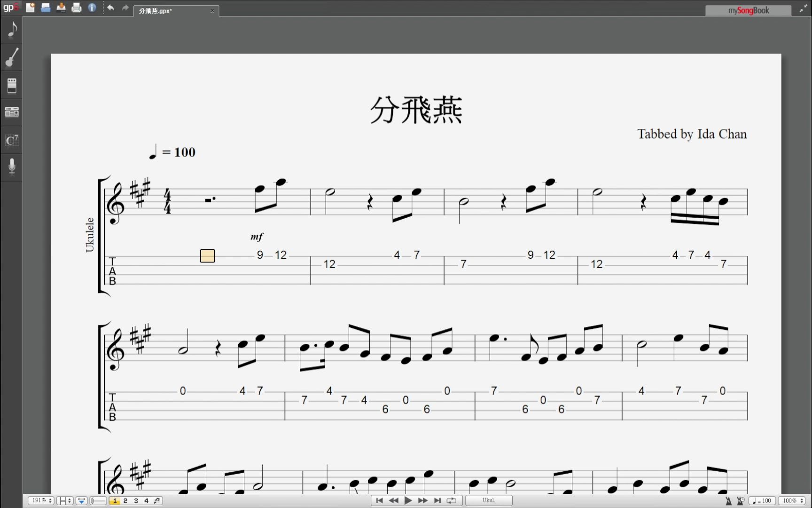Screen dimensions: 812x508
Task: Start playback with play button
Action: pos(408,500)
